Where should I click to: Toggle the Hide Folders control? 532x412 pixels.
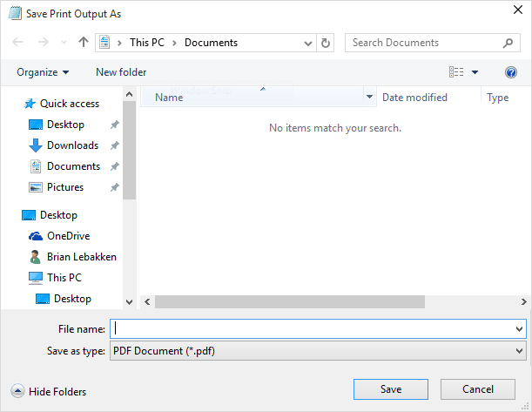tap(49, 392)
